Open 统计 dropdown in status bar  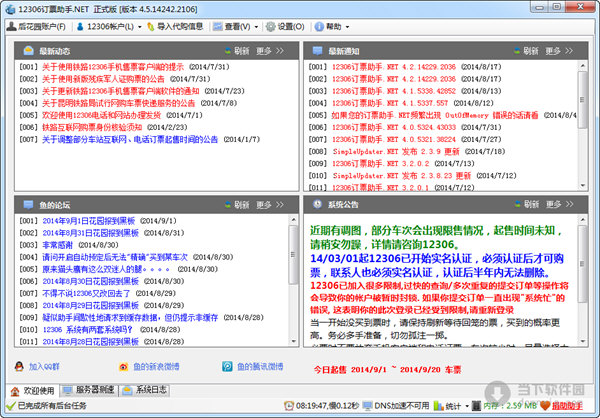coord(452,406)
